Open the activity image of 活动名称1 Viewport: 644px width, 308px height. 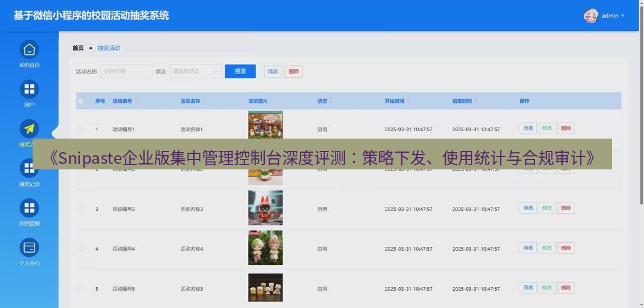(x=265, y=125)
